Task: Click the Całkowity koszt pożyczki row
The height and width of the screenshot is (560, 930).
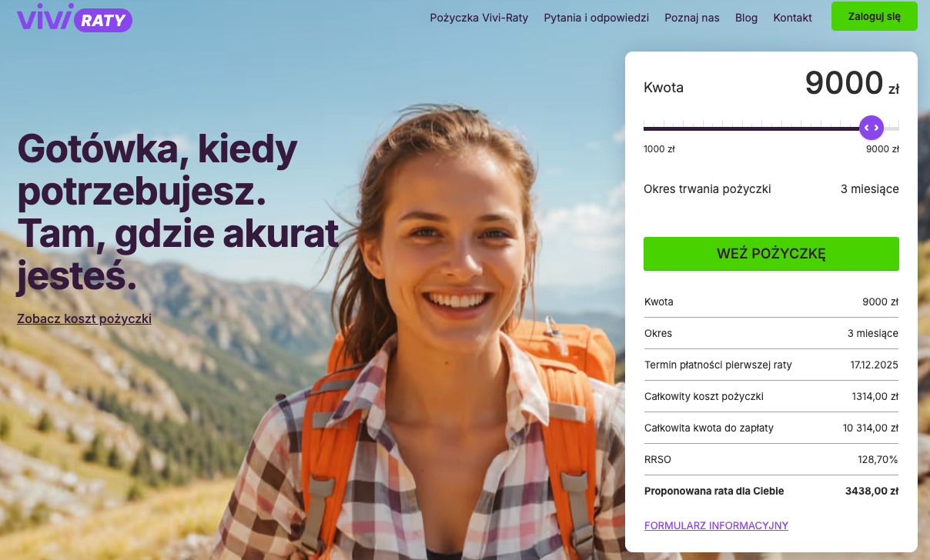Action: click(771, 396)
